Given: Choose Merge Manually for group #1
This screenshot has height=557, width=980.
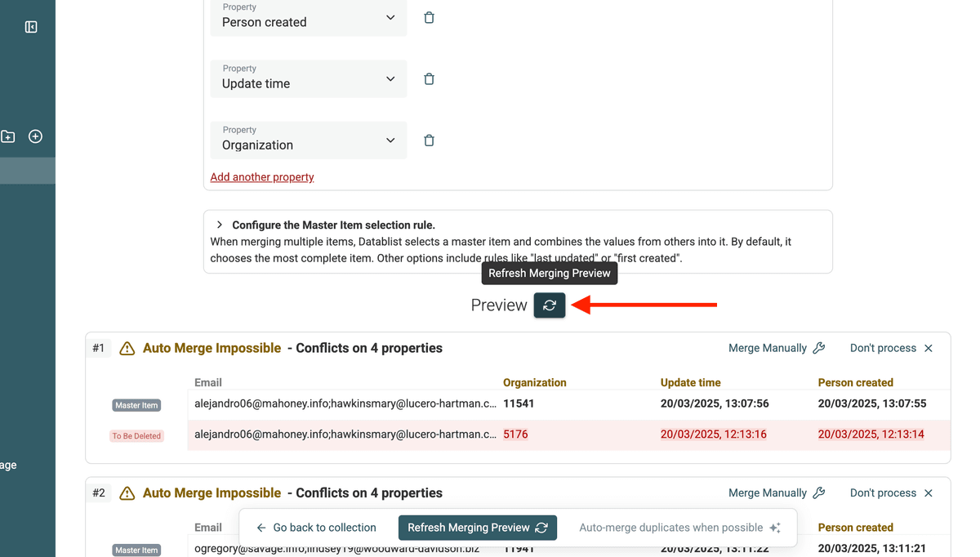Looking at the screenshot, I should coord(777,348).
